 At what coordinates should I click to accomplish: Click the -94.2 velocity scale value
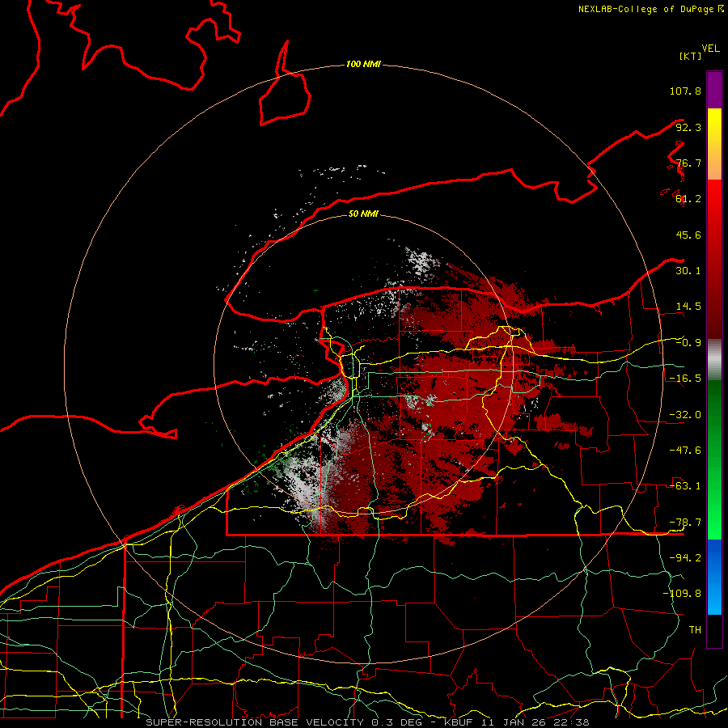pos(685,558)
